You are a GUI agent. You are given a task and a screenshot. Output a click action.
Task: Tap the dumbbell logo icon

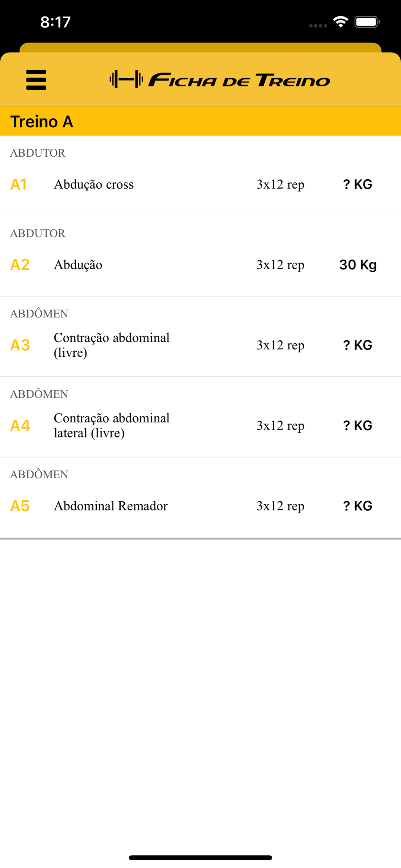pos(126,79)
